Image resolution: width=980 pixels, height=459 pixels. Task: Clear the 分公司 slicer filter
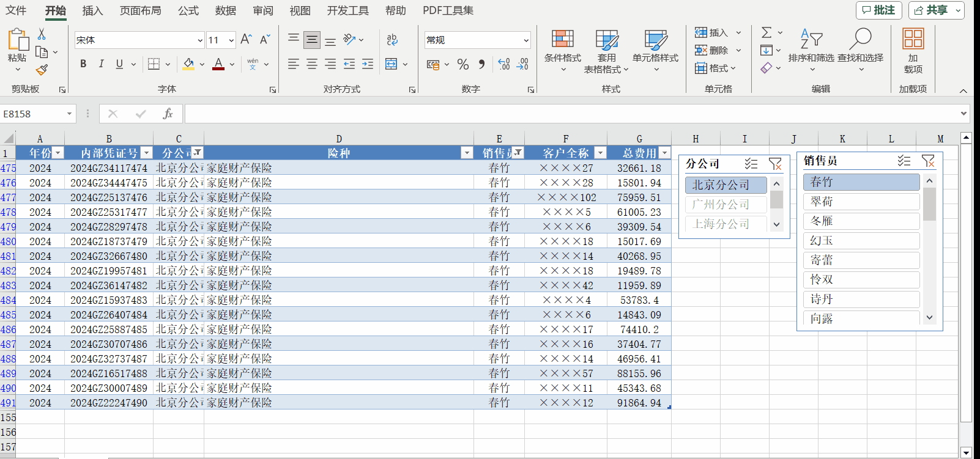click(775, 164)
